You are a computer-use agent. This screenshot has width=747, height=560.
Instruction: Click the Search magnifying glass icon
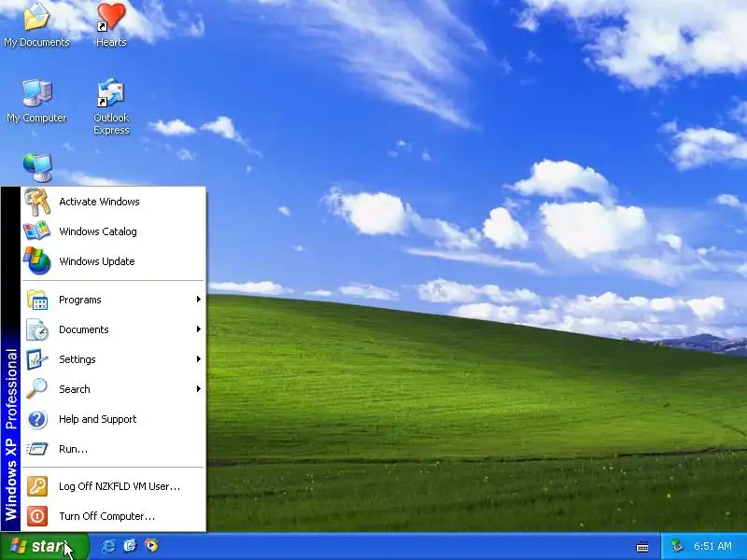click(36, 389)
